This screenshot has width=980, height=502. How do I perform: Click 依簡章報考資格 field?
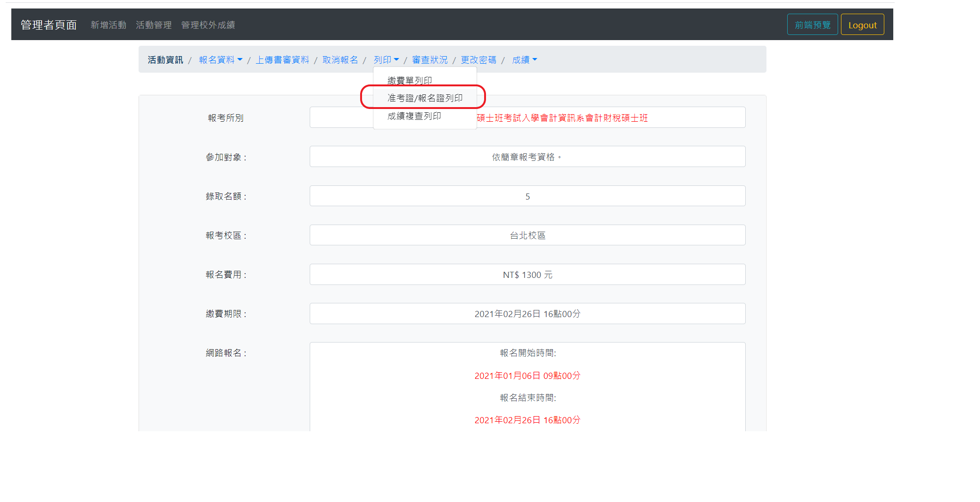click(527, 157)
